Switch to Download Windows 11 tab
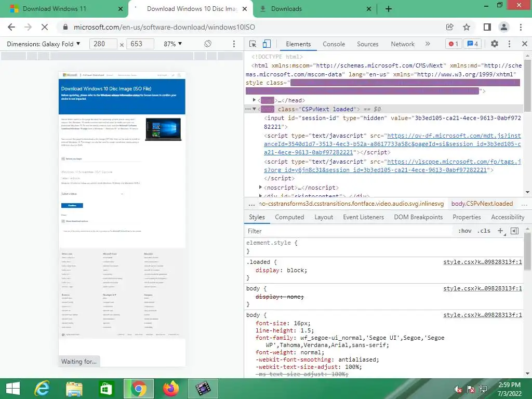The width and height of the screenshot is (532, 399). pos(54,9)
